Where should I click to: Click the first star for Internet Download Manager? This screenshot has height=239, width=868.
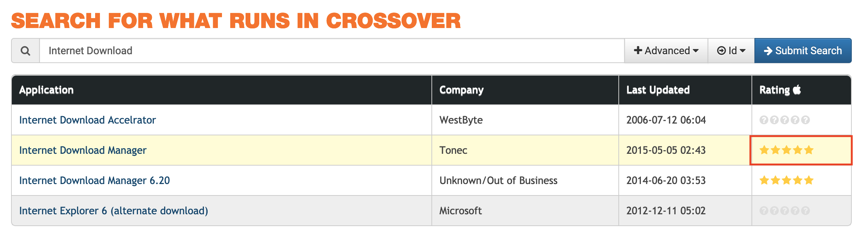pos(764,150)
